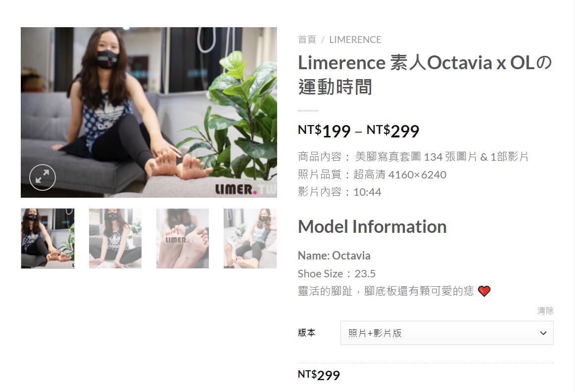575x392 pixels.
Task: Click 清除 to clear selection
Action: point(545,310)
